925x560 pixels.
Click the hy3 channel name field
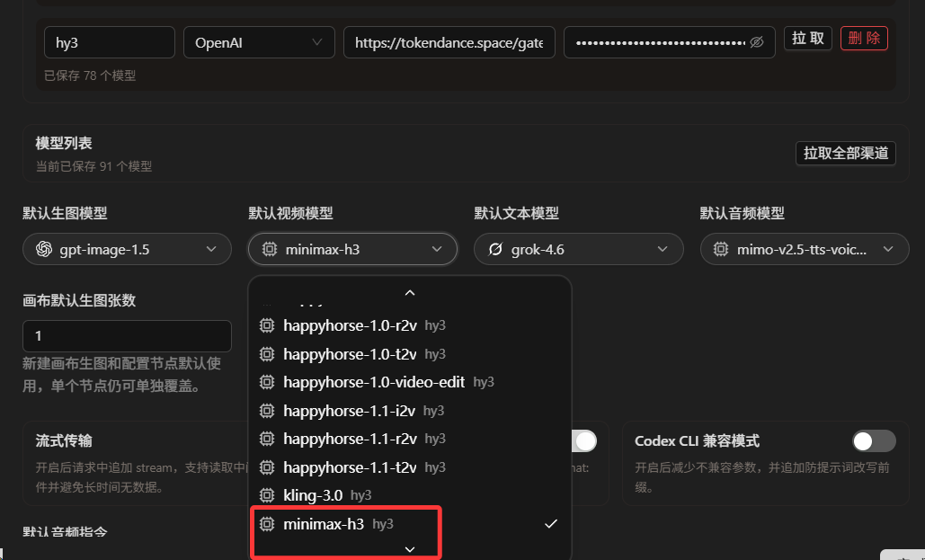click(109, 42)
